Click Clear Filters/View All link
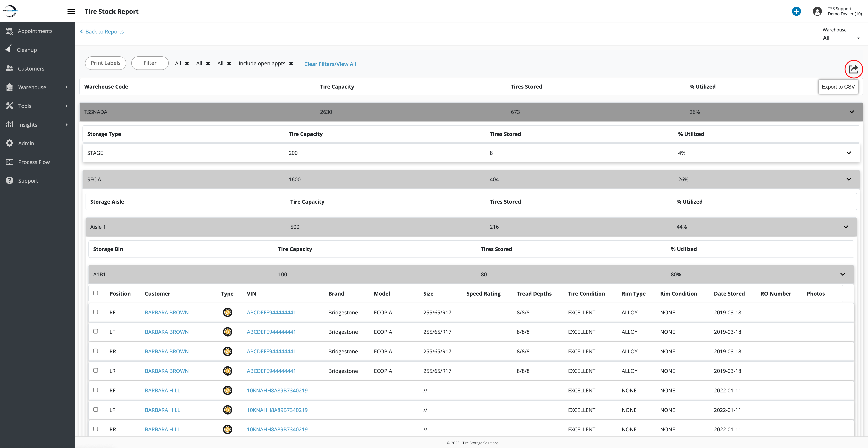Image resolution: width=868 pixels, height=448 pixels. [330, 64]
